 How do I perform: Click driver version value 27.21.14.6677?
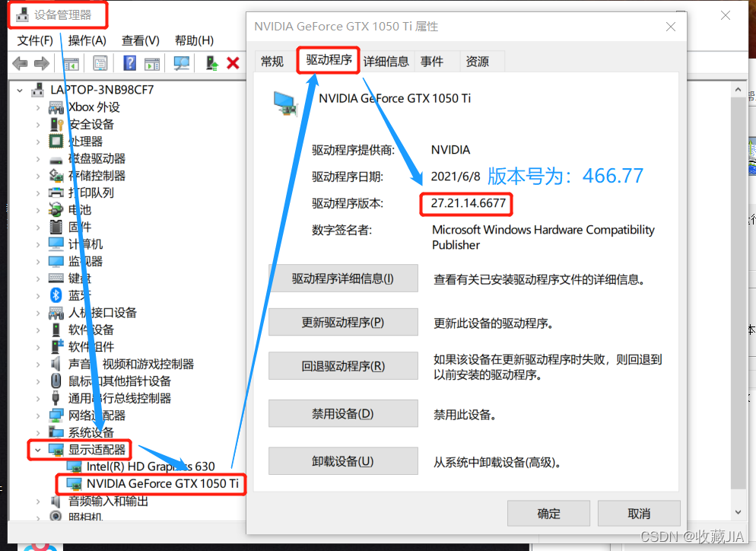(x=469, y=203)
